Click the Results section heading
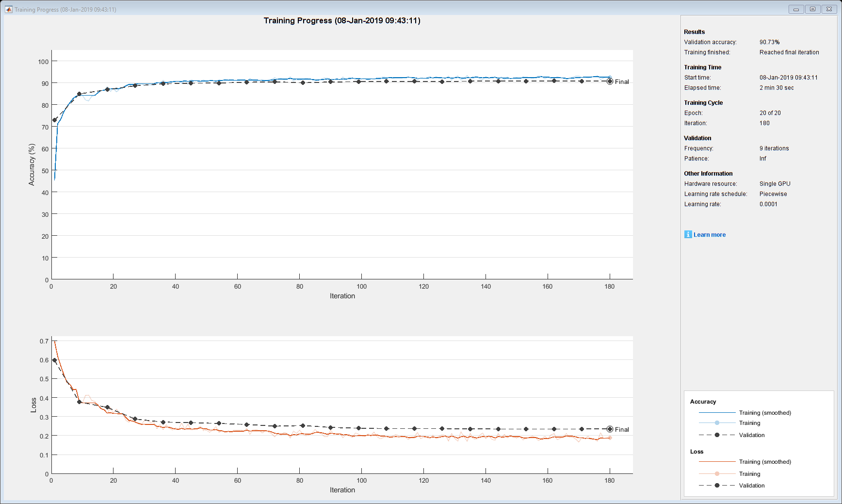Image resolution: width=842 pixels, height=504 pixels. (x=695, y=32)
